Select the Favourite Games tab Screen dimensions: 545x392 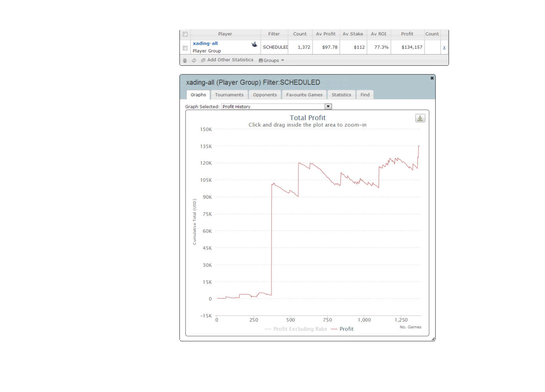(x=304, y=95)
